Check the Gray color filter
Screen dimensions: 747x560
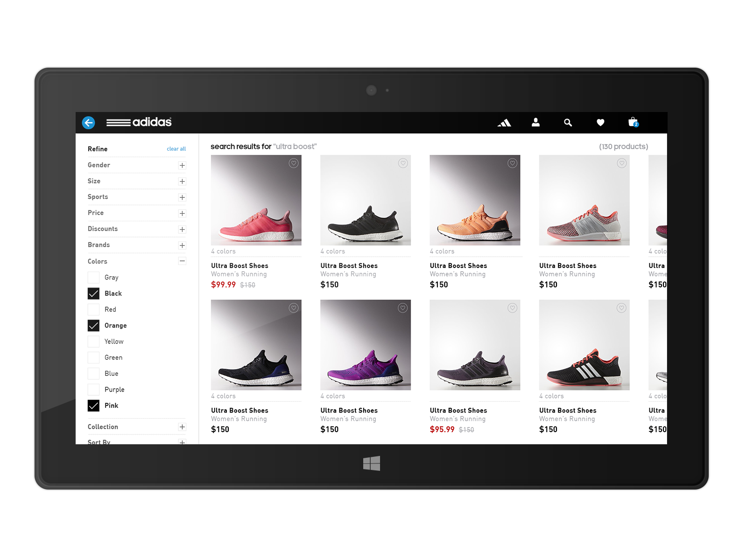point(93,277)
